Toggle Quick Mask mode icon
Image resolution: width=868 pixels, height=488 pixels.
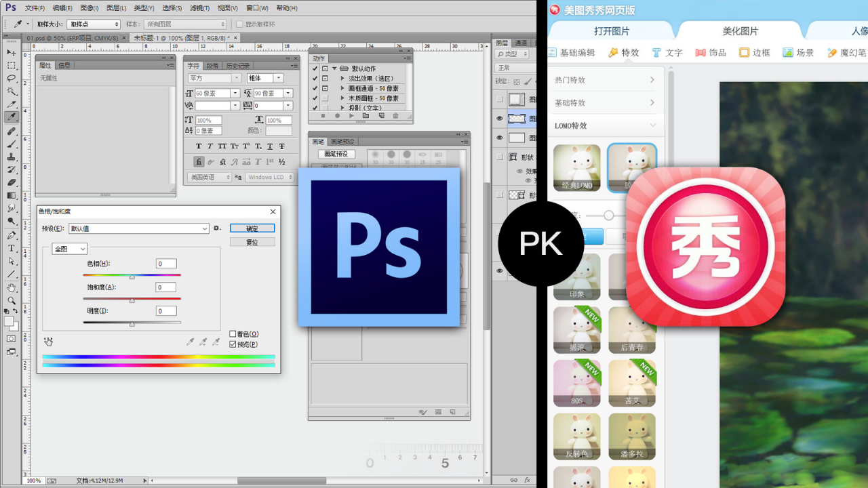(x=12, y=338)
